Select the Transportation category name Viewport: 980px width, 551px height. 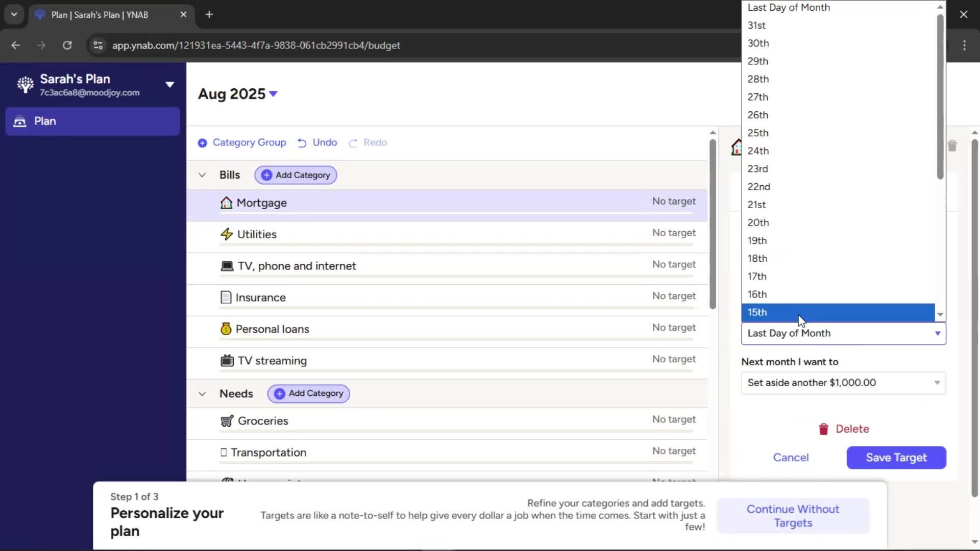tap(268, 453)
